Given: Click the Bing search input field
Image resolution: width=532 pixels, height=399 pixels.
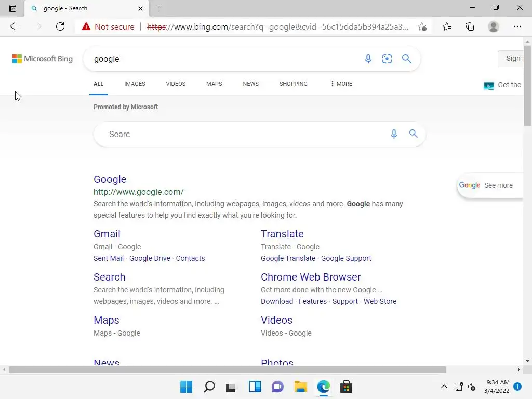Looking at the screenshot, I should point(224,59).
